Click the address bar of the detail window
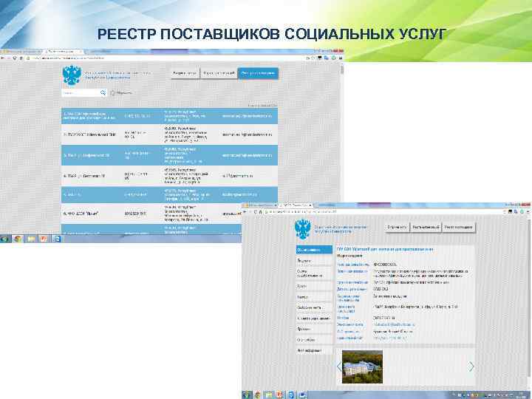Viewport: 532px width, 399px height. [x=383, y=212]
